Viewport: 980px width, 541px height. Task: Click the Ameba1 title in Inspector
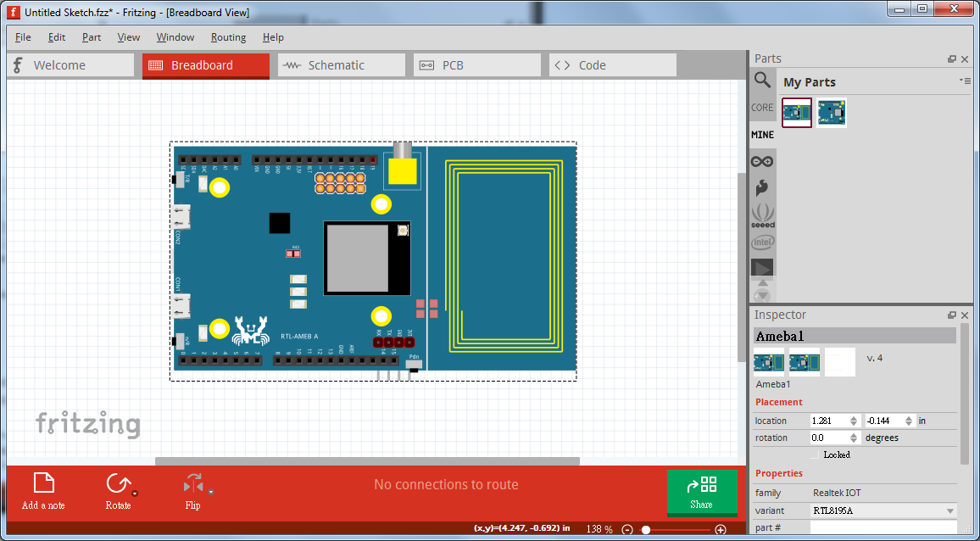[x=855, y=336]
